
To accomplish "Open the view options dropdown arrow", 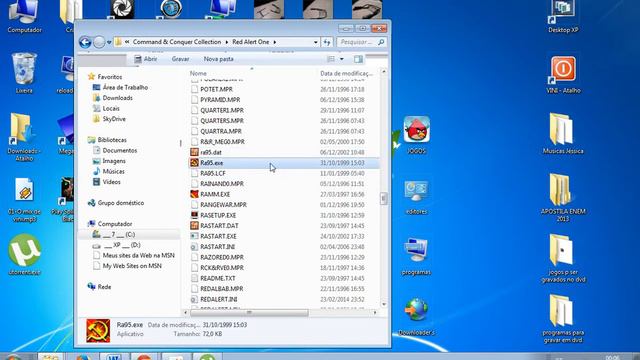I will (342, 59).
